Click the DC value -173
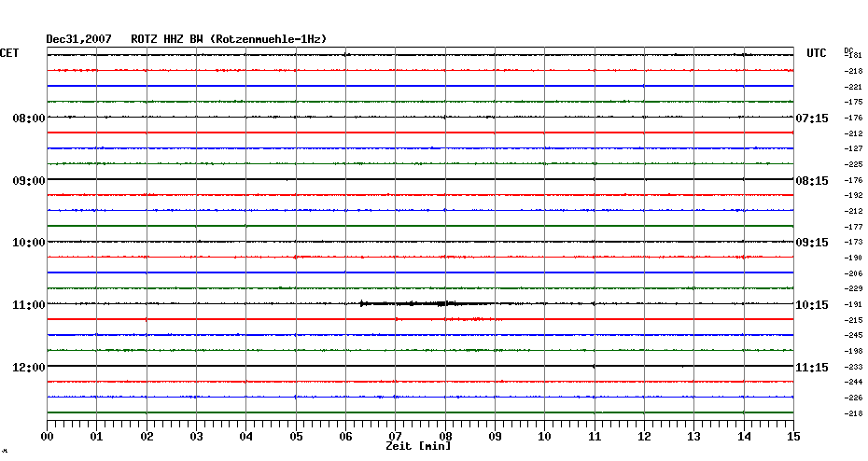 coord(853,243)
